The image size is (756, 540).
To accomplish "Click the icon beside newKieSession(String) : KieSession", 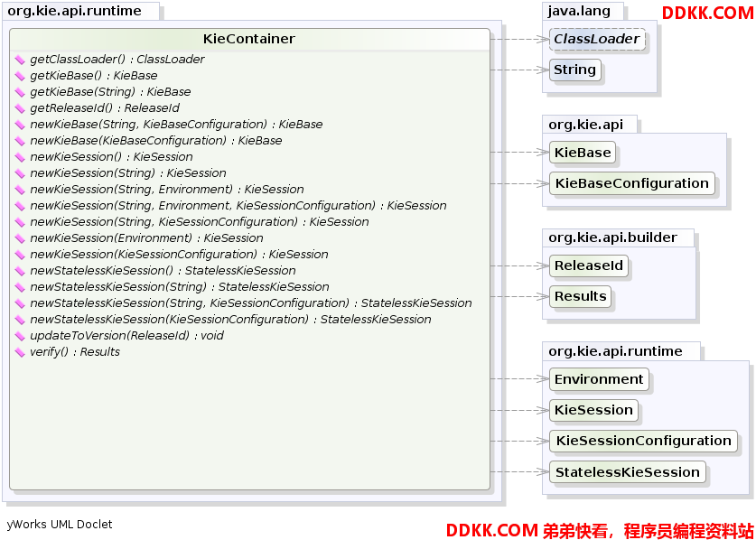I will click(x=20, y=173).
